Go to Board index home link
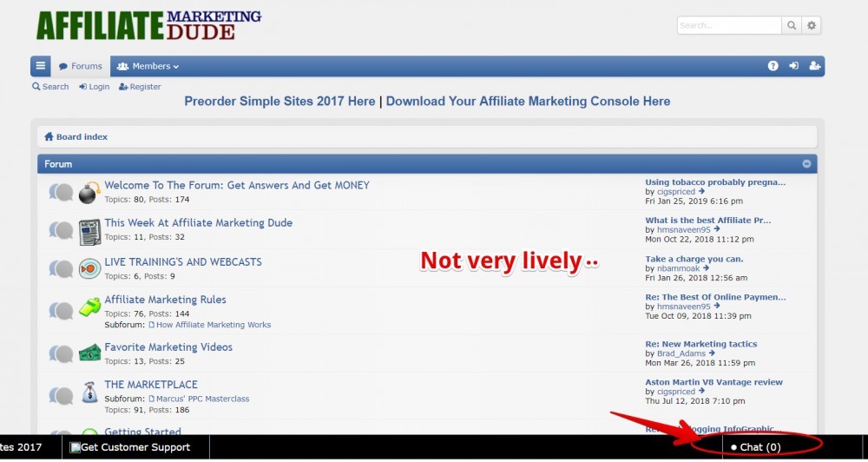Viewport: 868px width, 462px height. (76, 137)
